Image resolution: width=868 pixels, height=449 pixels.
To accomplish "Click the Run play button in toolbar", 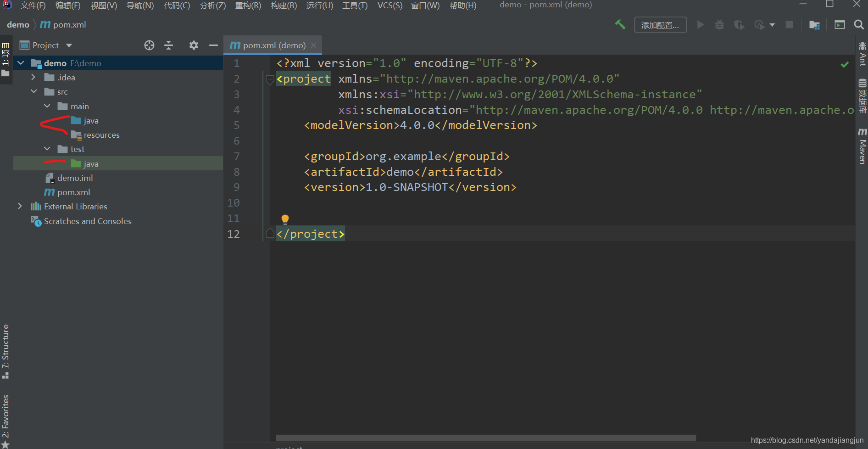I will tap(700, 25).
